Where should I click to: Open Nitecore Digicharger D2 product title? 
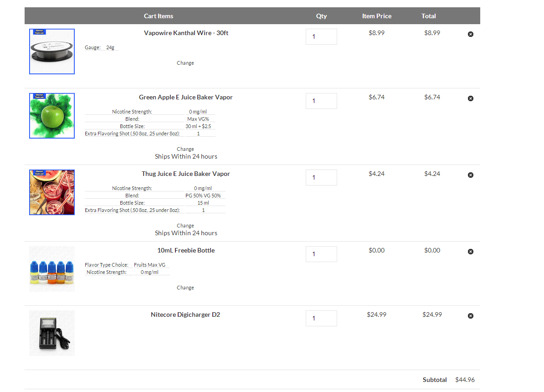[x=185, y=315]
